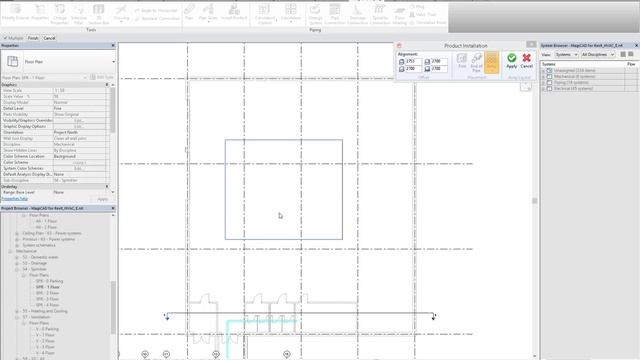Select the Pipe tool in the ribbon

tap(189, 12)
